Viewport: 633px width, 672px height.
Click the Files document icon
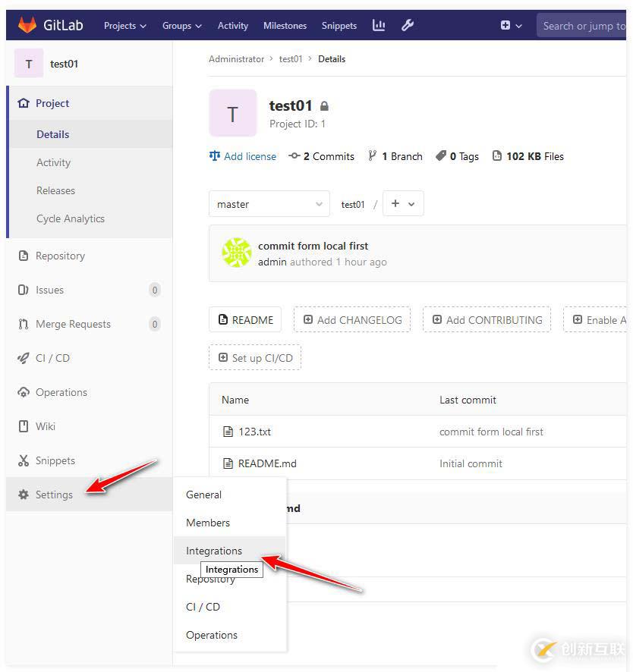[x=496, y=155]
